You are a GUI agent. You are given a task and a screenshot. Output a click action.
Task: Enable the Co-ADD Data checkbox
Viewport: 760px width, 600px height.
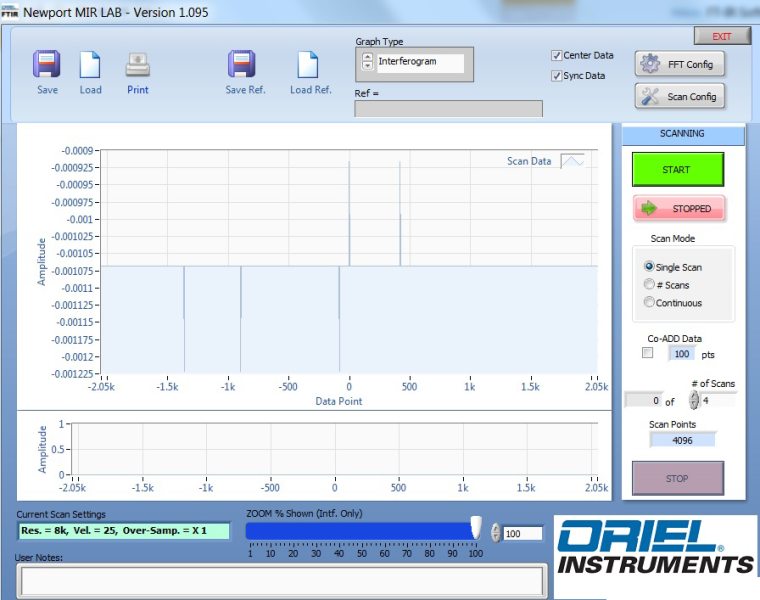pyautogui.click(x=647, y=353)
